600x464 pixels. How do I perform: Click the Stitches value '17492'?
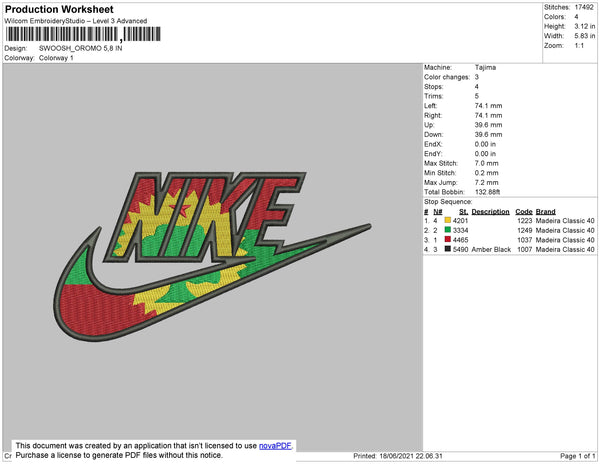coord(584,7)
